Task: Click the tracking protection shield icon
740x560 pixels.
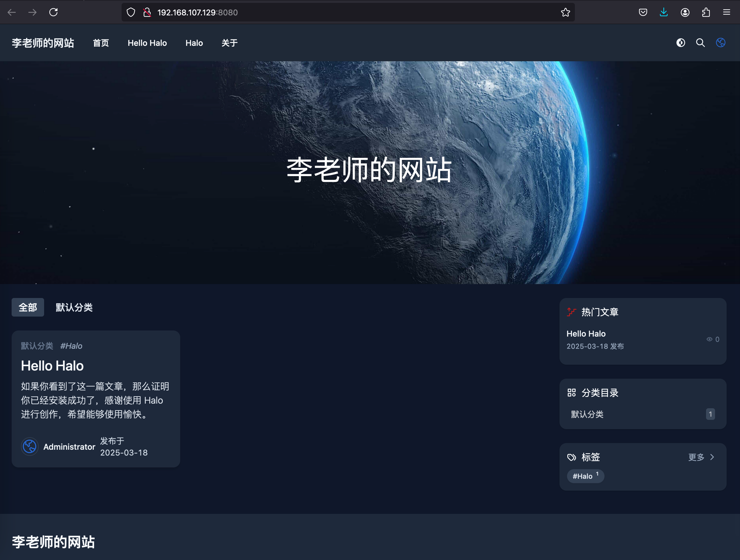Action: pos(131,12)
